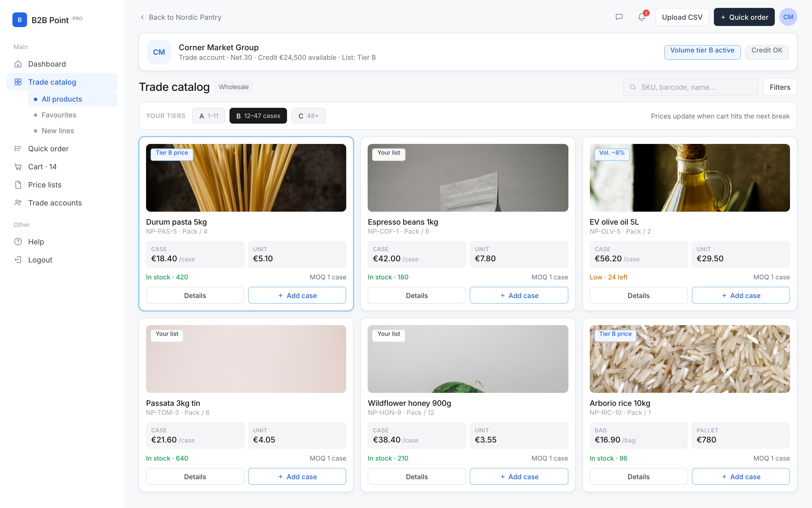
Task: Click 'NP-HON-9 · Pack / 12' SKU text
Action: click(x=401, y=413)
